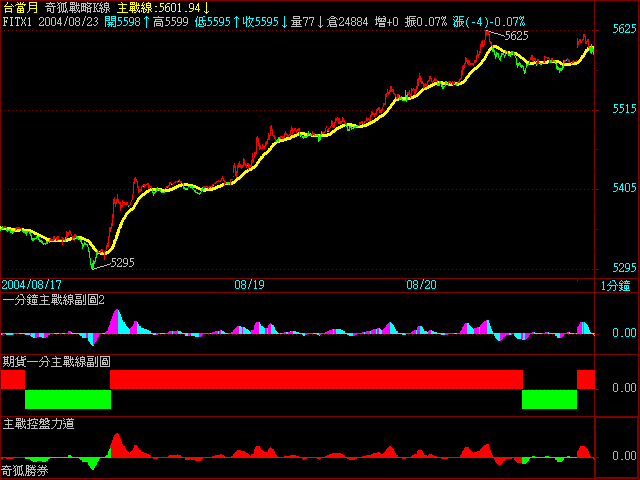The image size is (640, 480).
Task: Click the 振0.07% amplitude value
Action: (426, 22)
